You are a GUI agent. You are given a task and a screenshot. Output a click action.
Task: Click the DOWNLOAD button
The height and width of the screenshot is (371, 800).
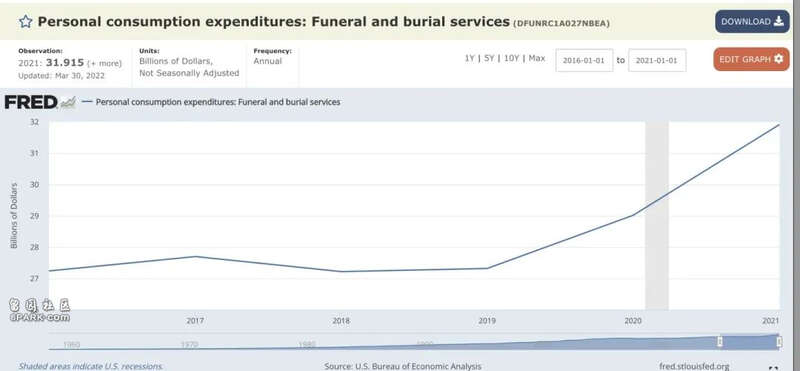pyautogui.click(x=752, y=21)
